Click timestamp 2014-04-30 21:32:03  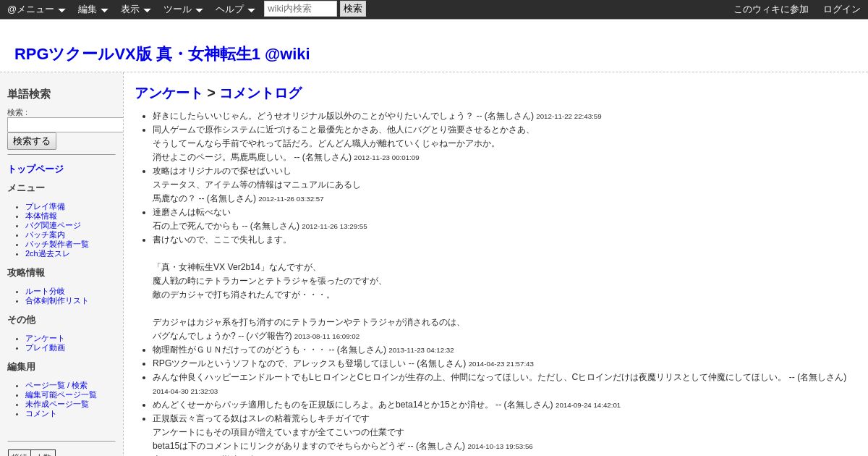(x=185, y=392)
